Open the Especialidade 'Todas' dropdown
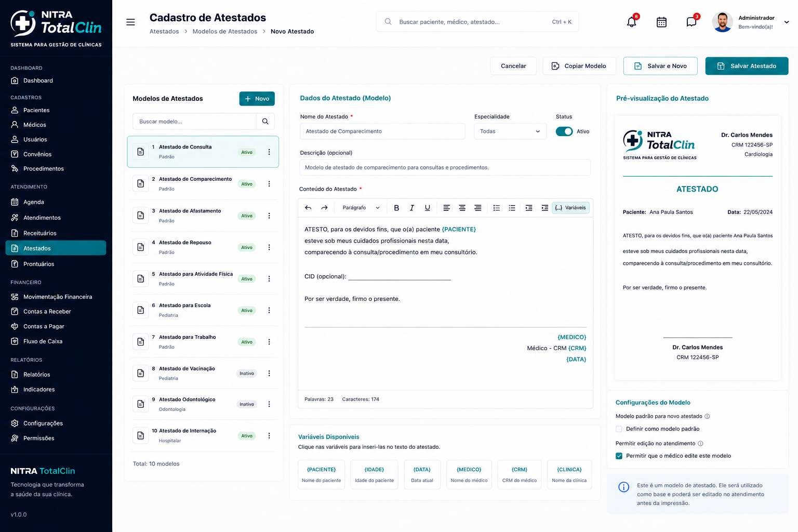Viewport: 798px width, 532px height. coord(510,131)
